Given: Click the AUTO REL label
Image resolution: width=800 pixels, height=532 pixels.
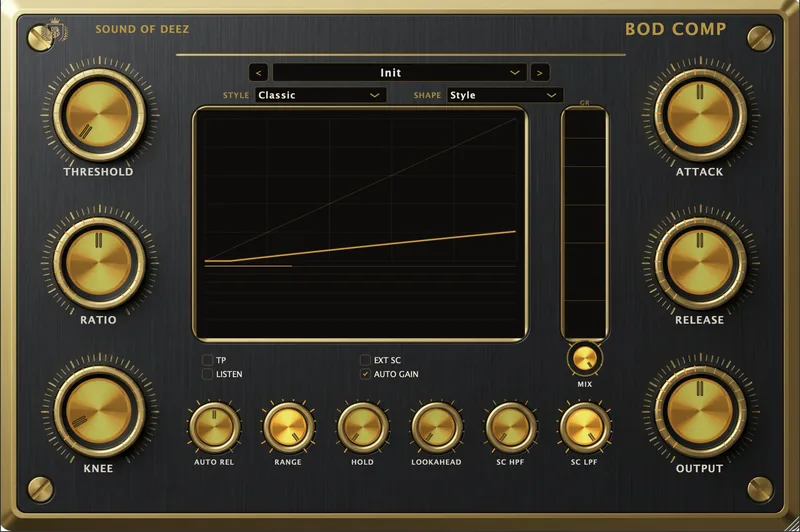Looking at the screenshot, I should click(214, 462).
